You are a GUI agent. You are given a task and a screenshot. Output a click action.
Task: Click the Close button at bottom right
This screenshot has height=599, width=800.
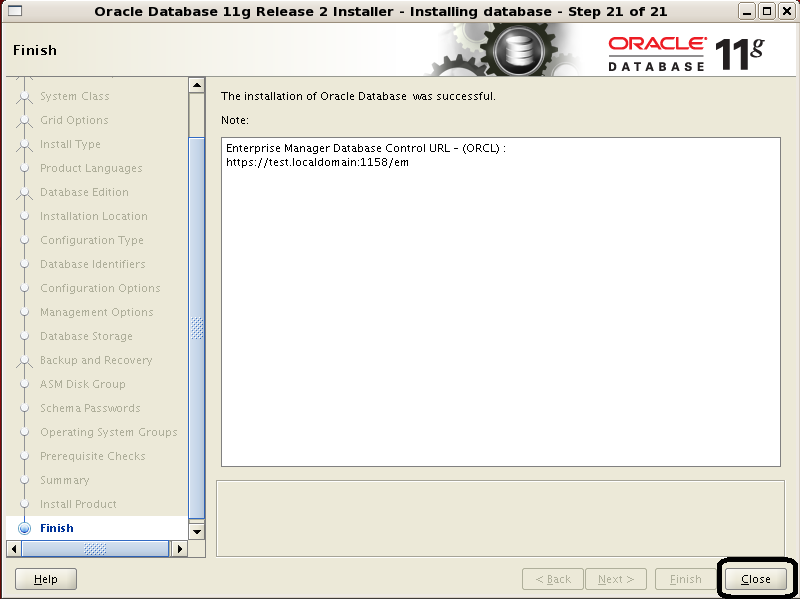click(756, 579)
